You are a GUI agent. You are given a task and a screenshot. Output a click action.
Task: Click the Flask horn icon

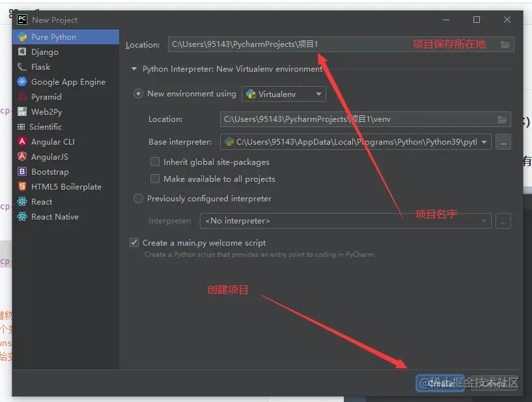coord(22,66)
